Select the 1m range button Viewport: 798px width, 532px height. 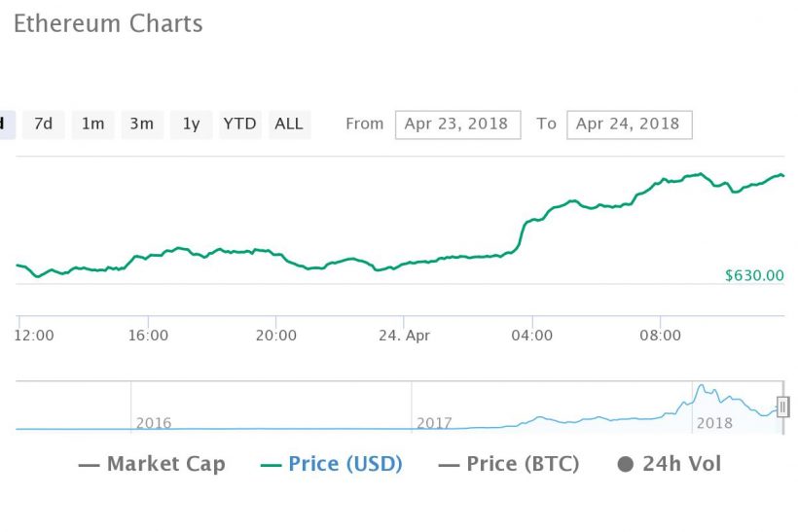click(92, 124)
